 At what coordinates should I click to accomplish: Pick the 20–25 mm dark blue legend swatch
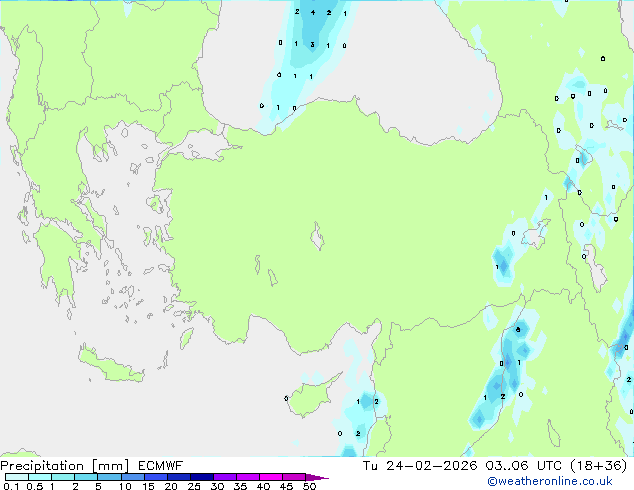(178, 477)
